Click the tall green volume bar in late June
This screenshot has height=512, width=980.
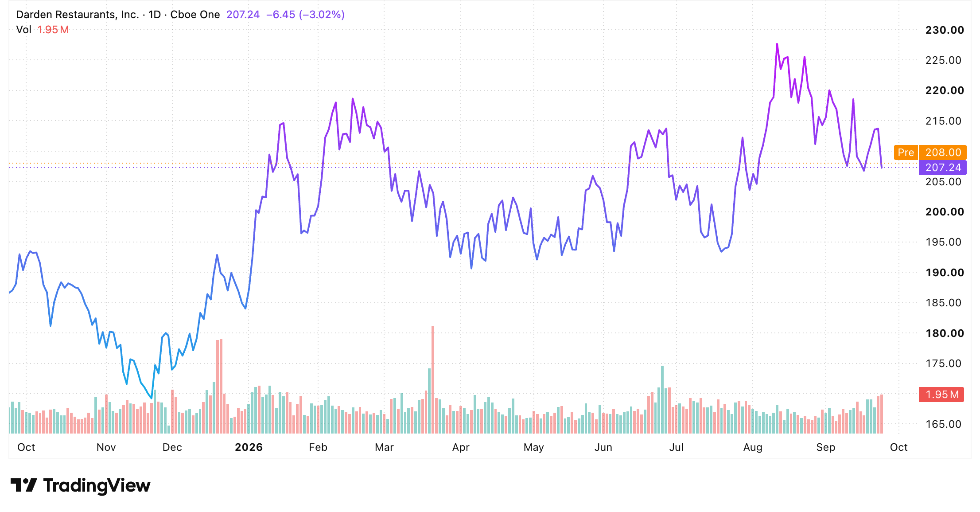pos(662,399)
